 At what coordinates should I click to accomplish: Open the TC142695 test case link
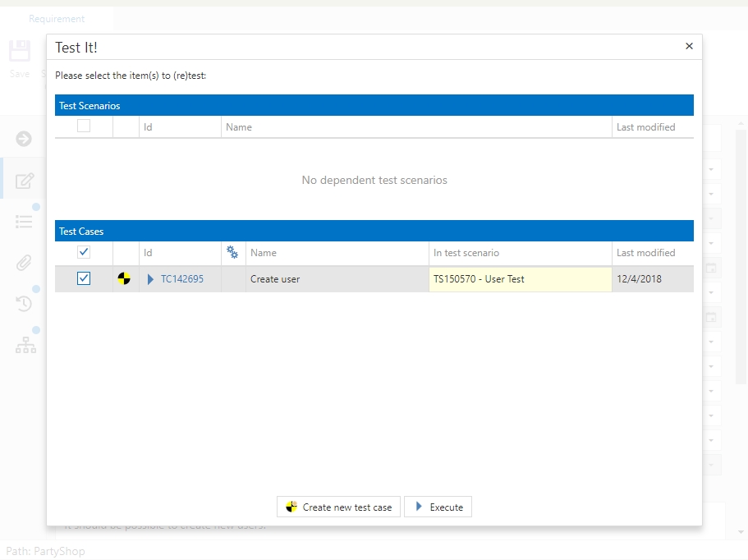coord(182,279)
